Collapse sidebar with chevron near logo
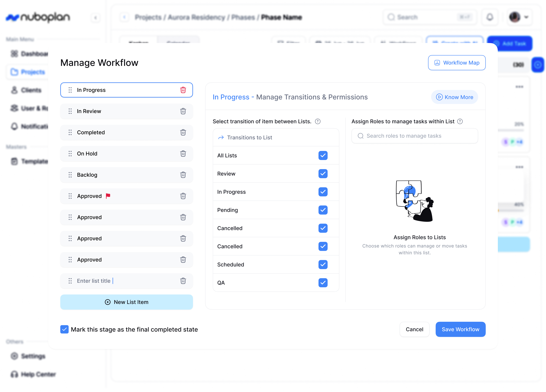This screenshot has width=546, height=392. point(96,18)
